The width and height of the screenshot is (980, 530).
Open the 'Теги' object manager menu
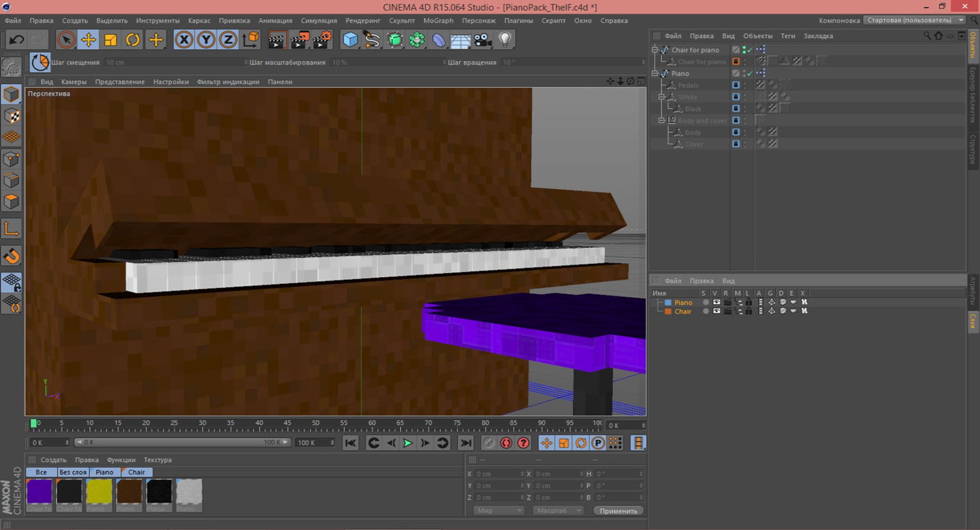[x=788, y=36]
